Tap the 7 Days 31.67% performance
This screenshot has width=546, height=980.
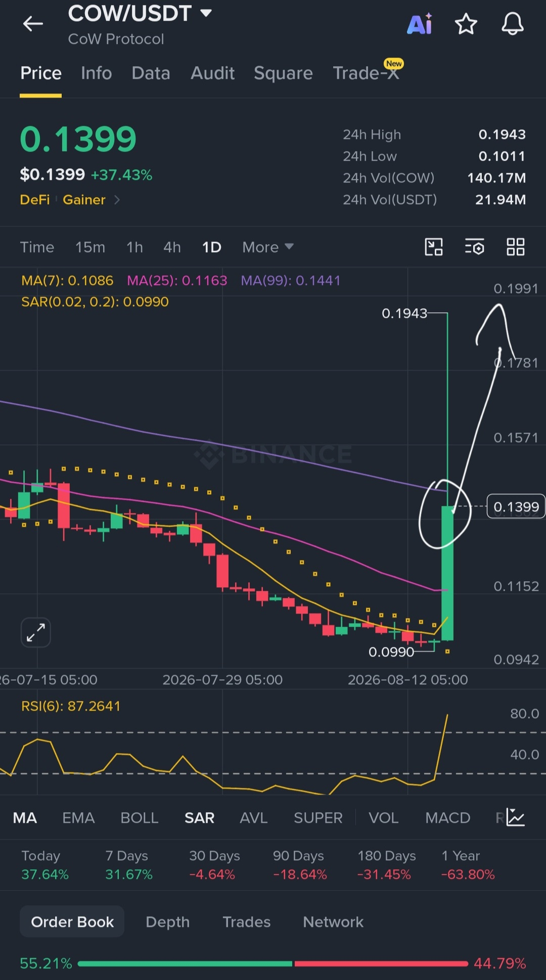pos(128,865)
